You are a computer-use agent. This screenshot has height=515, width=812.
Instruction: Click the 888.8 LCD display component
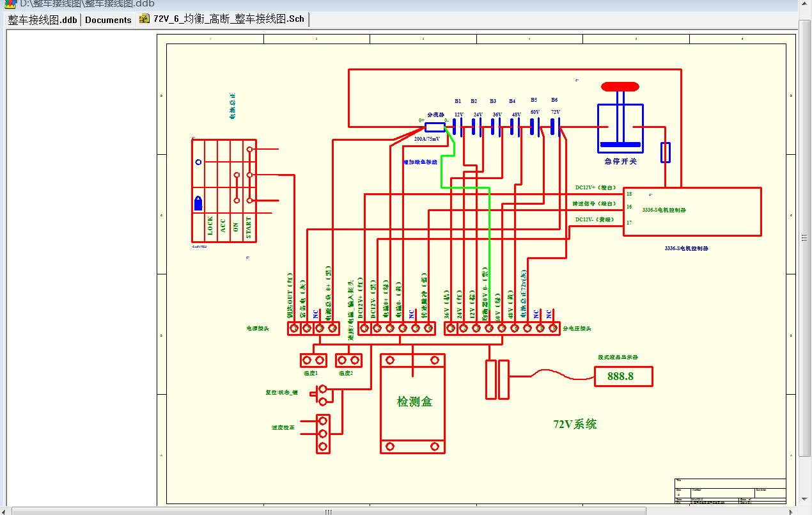[x=623, y=377]
